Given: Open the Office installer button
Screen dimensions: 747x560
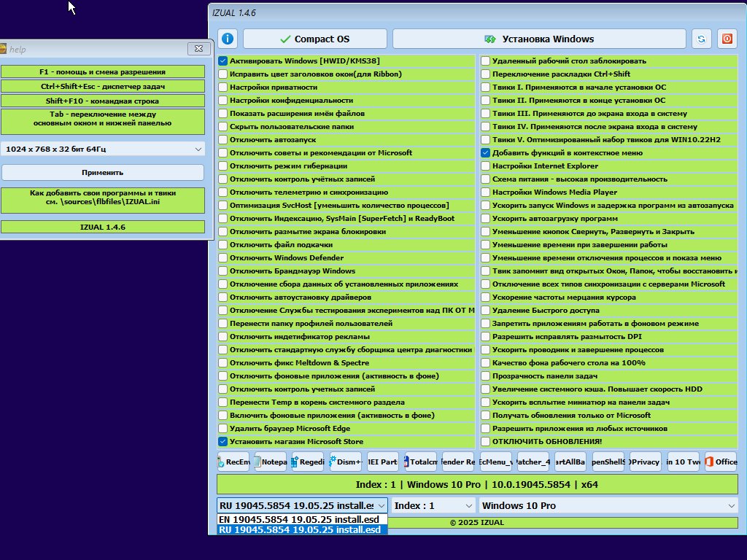Looking at the screenshot, I should click(x=721, y=462).
